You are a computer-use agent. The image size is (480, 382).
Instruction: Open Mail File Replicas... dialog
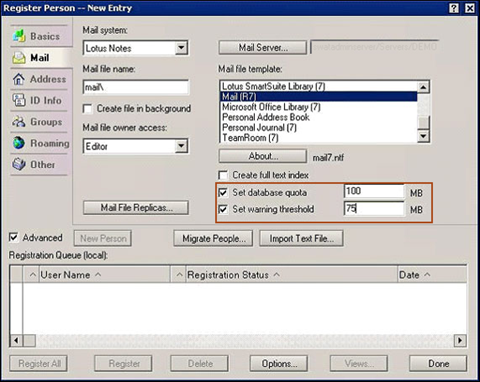136,208
